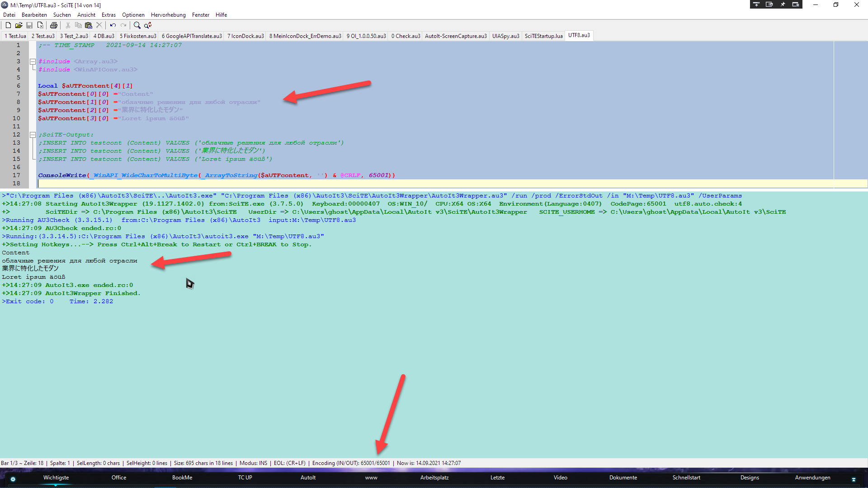Click the Paste clipboard icon
Screen dimensions: 868x488
coord(89,25)
